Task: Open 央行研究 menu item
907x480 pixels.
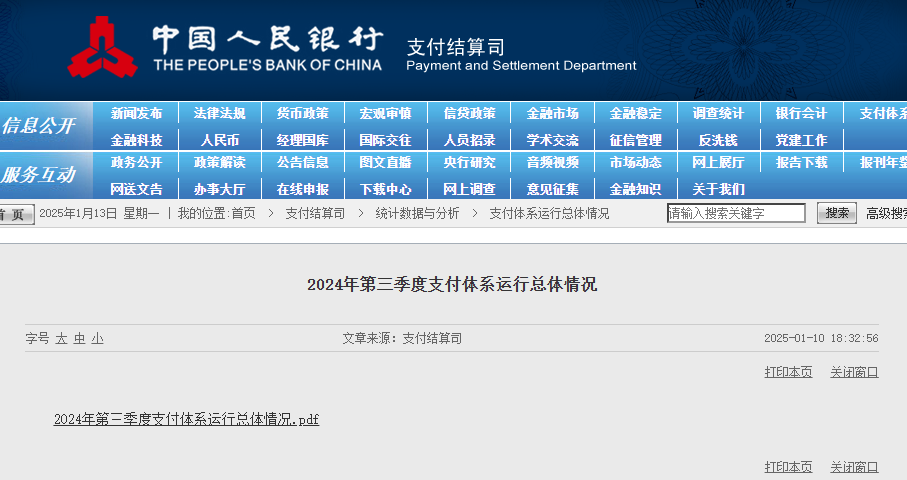Action: [x=470, y=163]
